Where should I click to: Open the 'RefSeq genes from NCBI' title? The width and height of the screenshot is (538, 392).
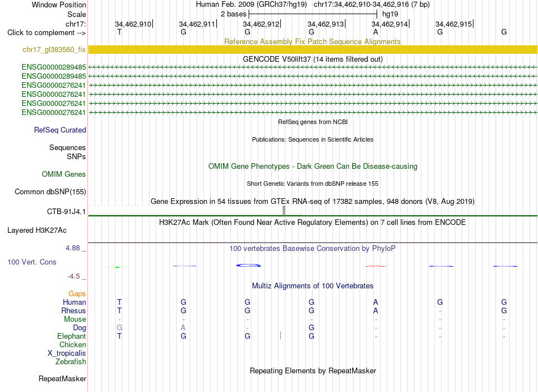pos(313,122)
